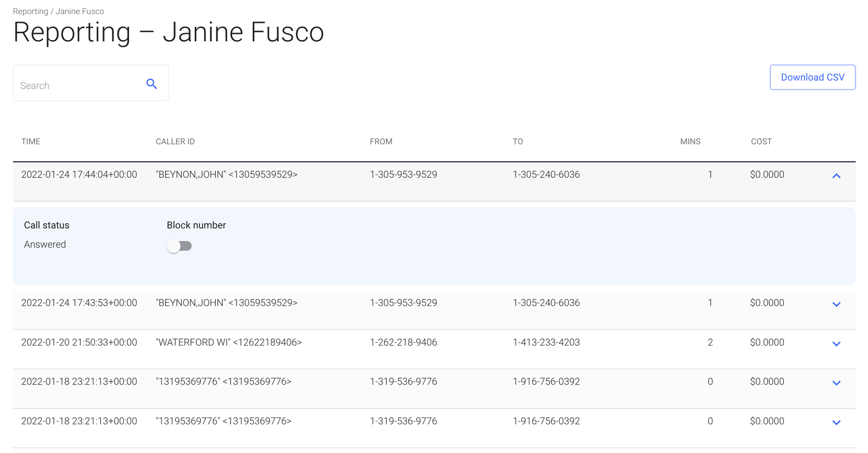Click the 1-262-218-9406 from number
868x453 pixels.
pyautogui.click(x=403, y=342)
